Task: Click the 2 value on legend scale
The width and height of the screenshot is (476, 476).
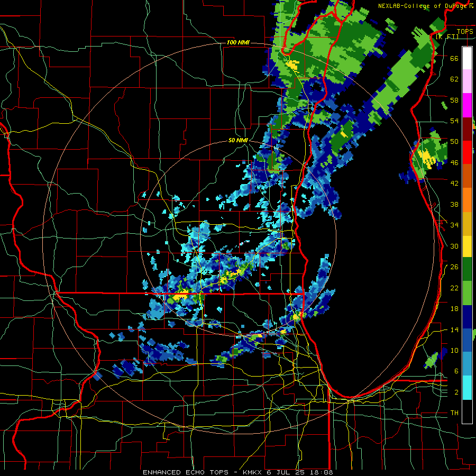Action: tap(456, 392)
